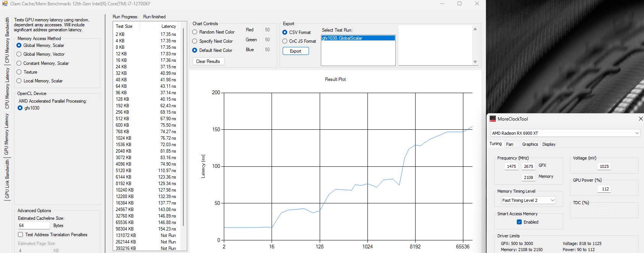Click GFX minimum frequency field 1475
The width and height of the screenshot is (644, 253).
(x=511, y=166)
